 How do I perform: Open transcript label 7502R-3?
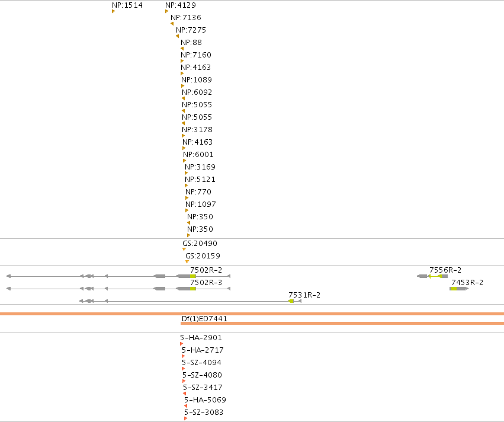click(x=206, y=283)
